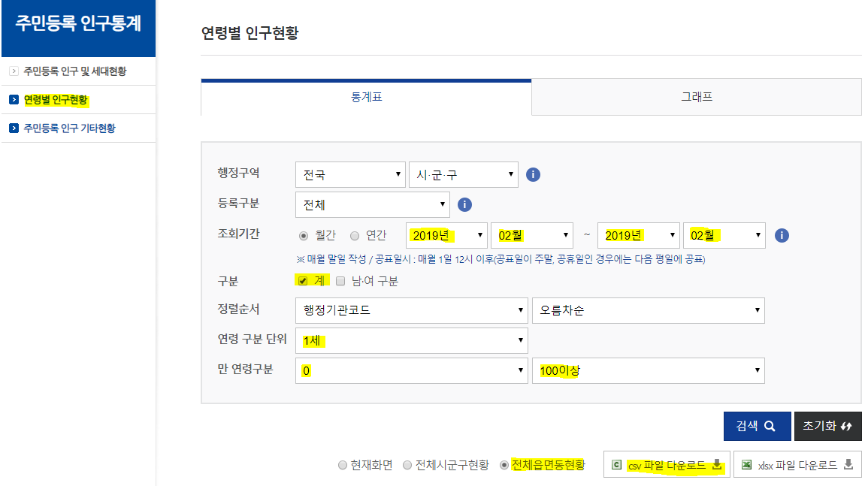
Task: Click blue arrow icon beside 연령별 인구현황
Action: point(14,100)
